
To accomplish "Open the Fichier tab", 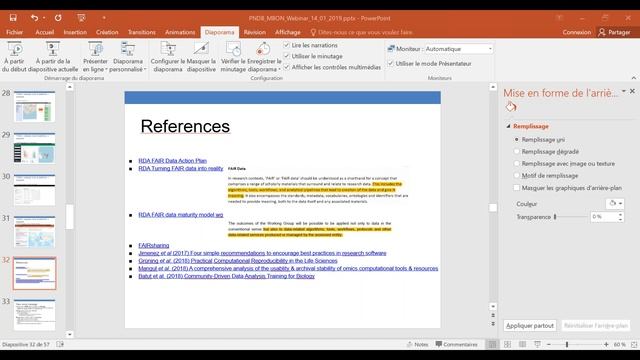I will click(14, 32).
